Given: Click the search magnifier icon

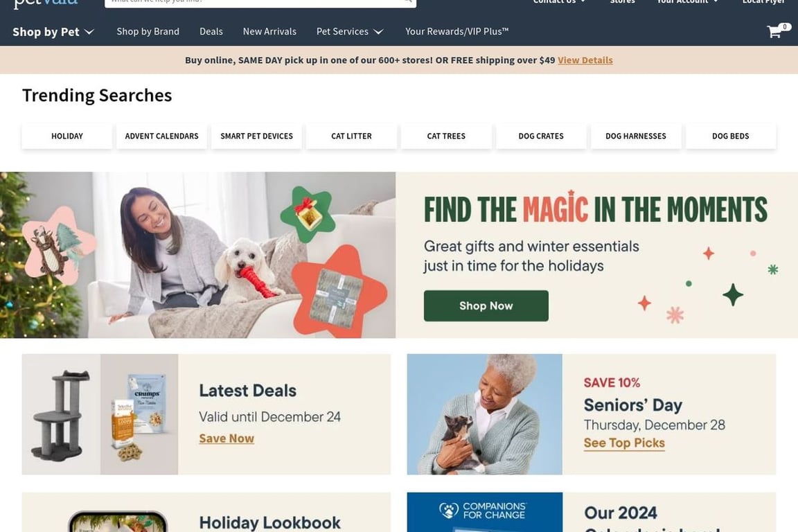Looking at the screenshot, I should point(407,1).
